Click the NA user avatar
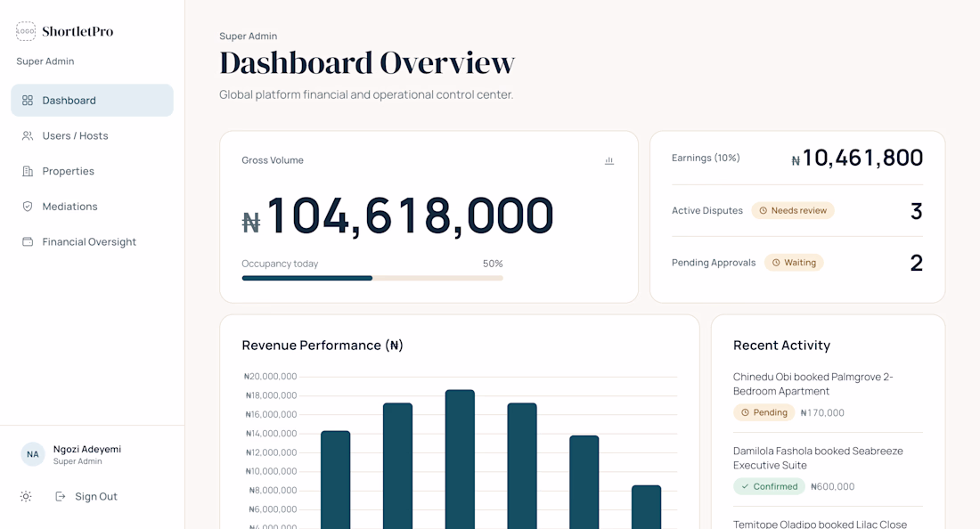980x529 pixels. coord(32,454)
